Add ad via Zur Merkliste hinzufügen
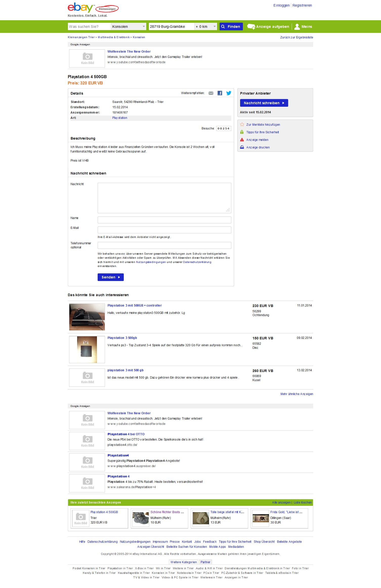The width and height of the screenshot is (381, 588). 263,125
